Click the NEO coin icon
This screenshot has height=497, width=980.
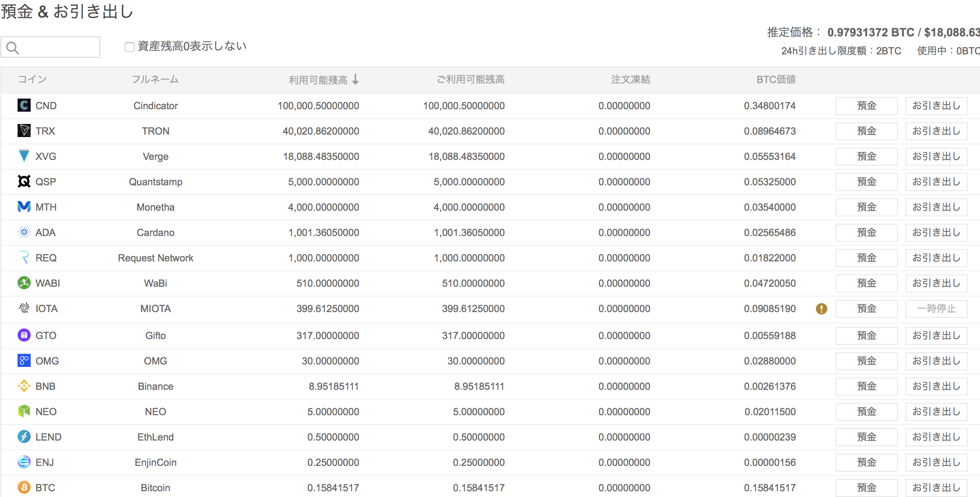(24, 412)
